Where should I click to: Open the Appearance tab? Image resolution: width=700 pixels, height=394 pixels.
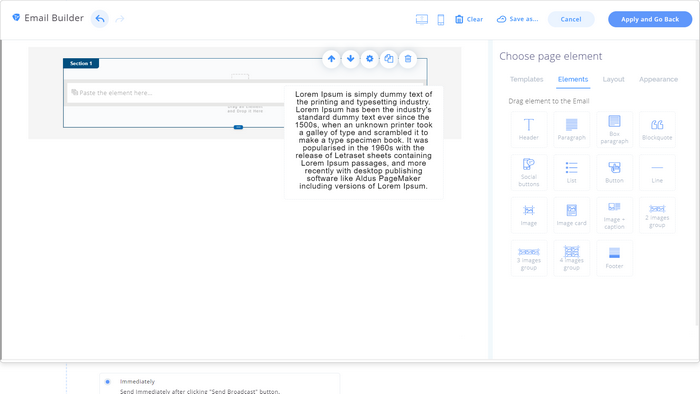coord(658,79)
